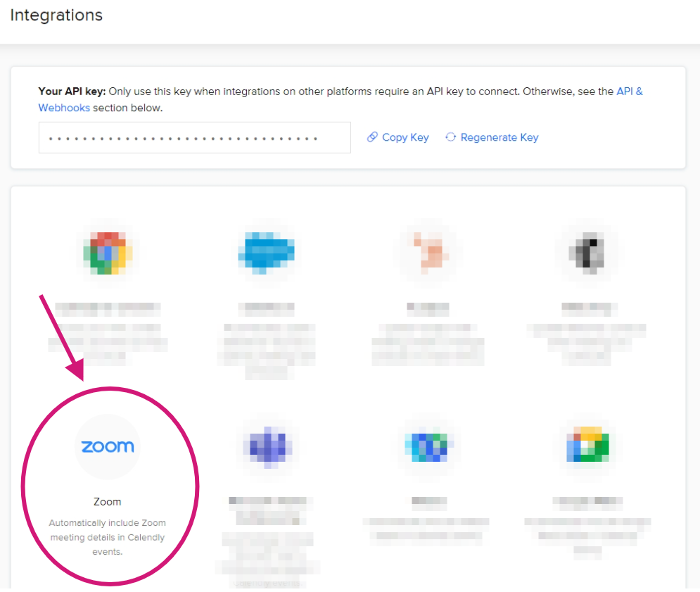
Task: Open the blurred multicolor calendar integration icon
Action: point(108,253)
